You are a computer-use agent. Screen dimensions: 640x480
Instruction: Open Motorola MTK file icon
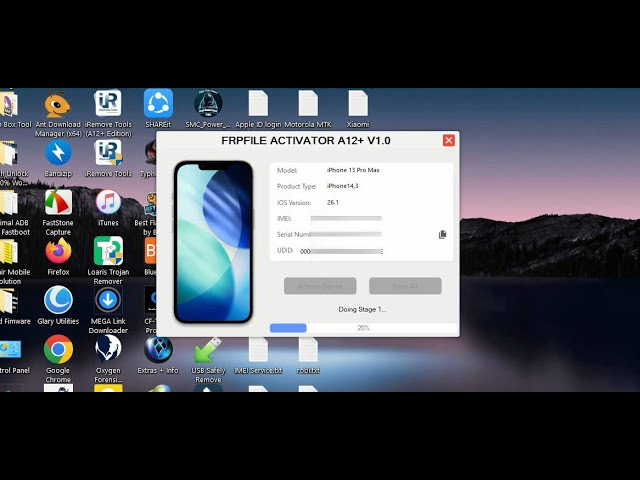tap(308, 104)
